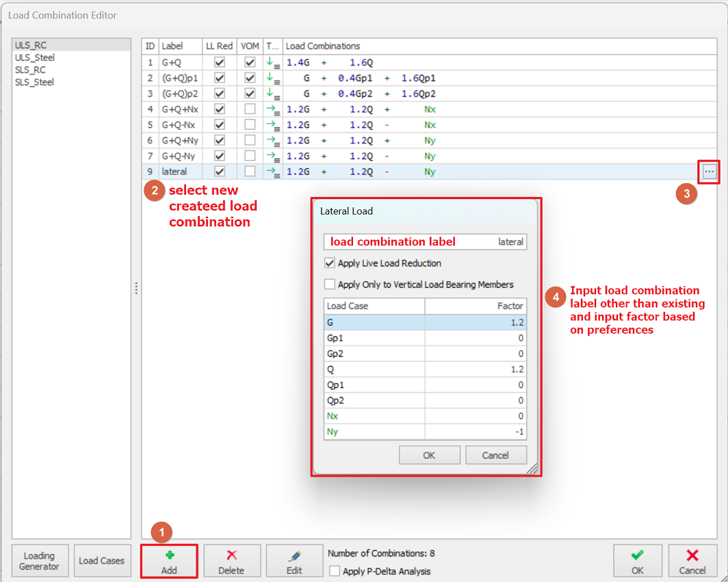Open the Load Cases dialog
The width and height of the screenshot is (728, 582).
pyautogui.click(x=101, y=561)
